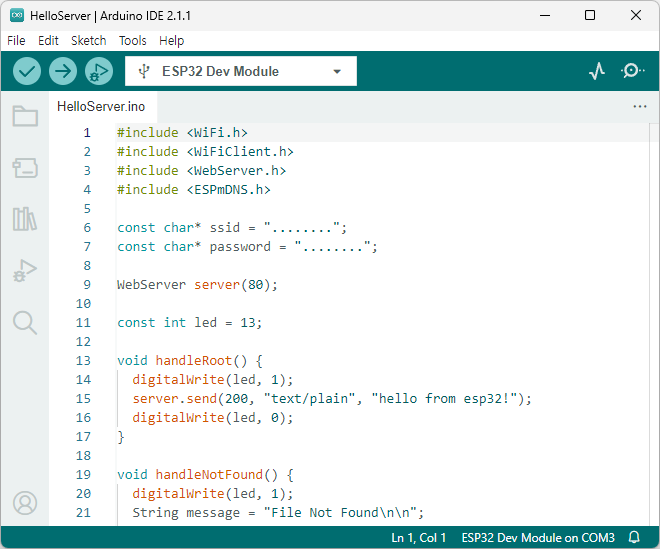Click the digitalWrite(led, 1); on line 14
This screenshot has width=660, height=549.
coord(213,380)
